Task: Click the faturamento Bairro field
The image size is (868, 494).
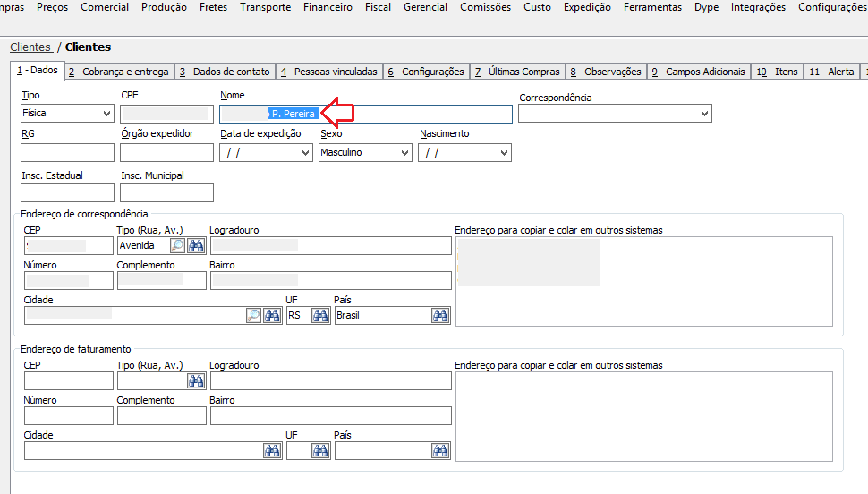Action: coord(331,416)
